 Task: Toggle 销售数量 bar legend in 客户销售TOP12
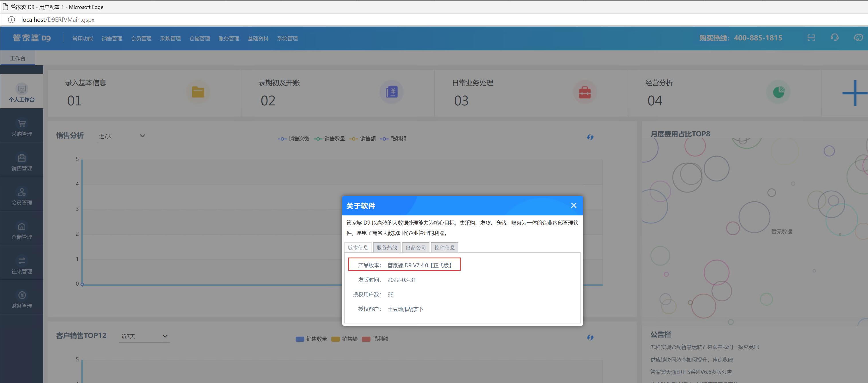point(311,339)
